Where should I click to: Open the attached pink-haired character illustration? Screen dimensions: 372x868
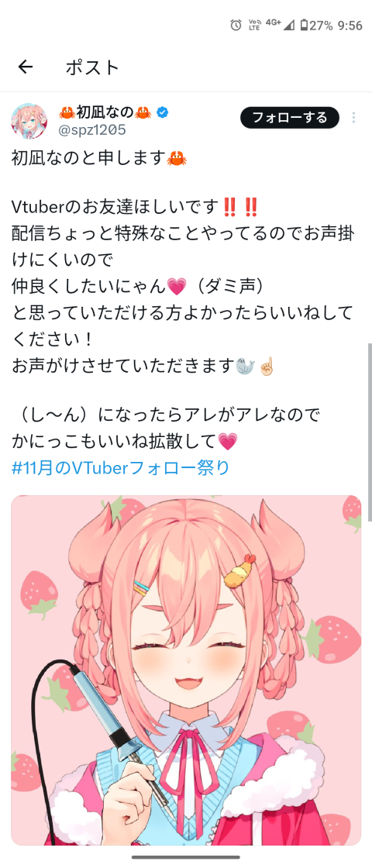click(186, 670)
